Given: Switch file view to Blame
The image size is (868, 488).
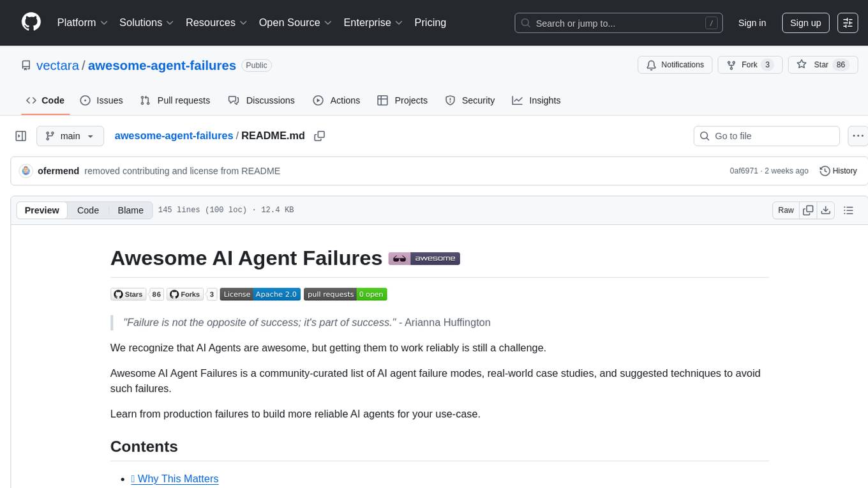Looking at the screenshot, I should pyautogui.click(x=131, y=210).
